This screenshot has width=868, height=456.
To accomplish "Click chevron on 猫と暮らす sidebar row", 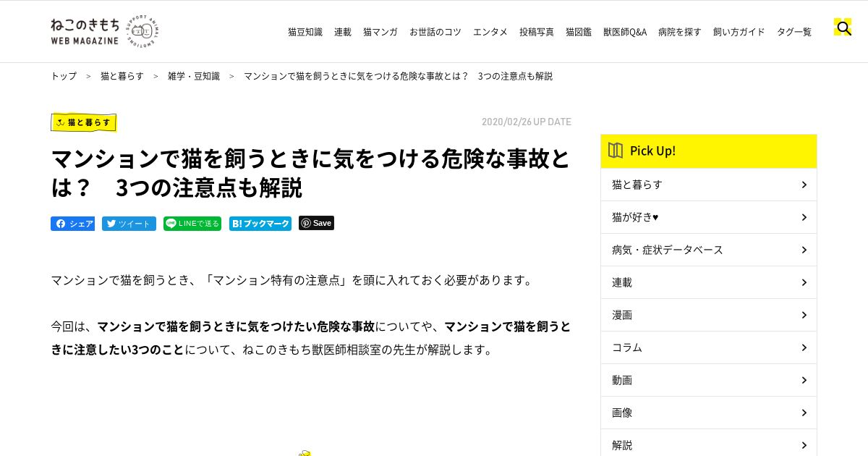I will click(804, 185).
